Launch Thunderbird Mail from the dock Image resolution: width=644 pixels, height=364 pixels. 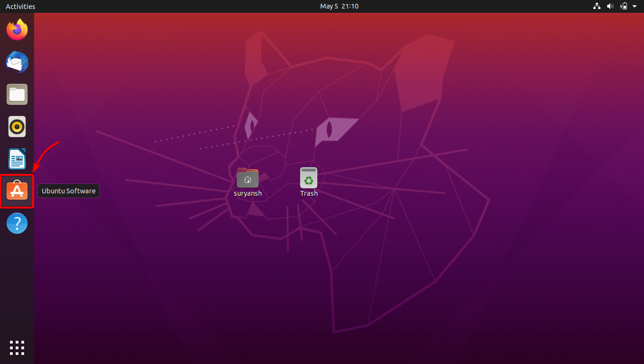pyautogui.click(x=17, y=62)
